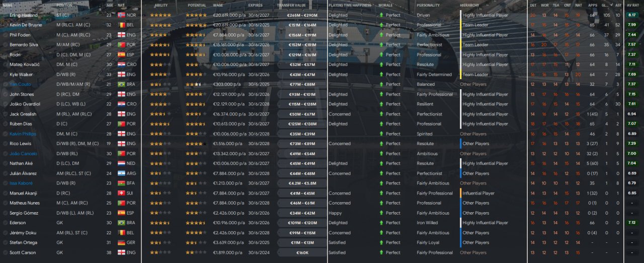
Task: Click Erling Haaland's ability star rating
Action: [x=160, y=15]
